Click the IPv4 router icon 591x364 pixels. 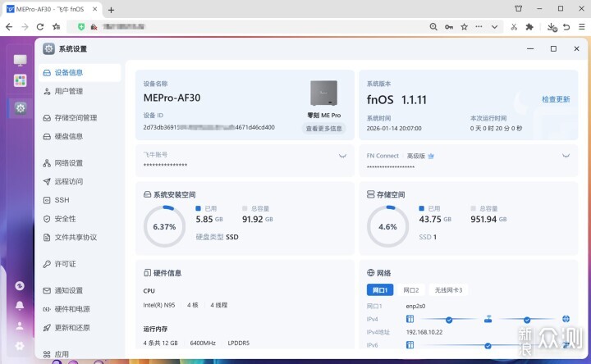[488, 319]
